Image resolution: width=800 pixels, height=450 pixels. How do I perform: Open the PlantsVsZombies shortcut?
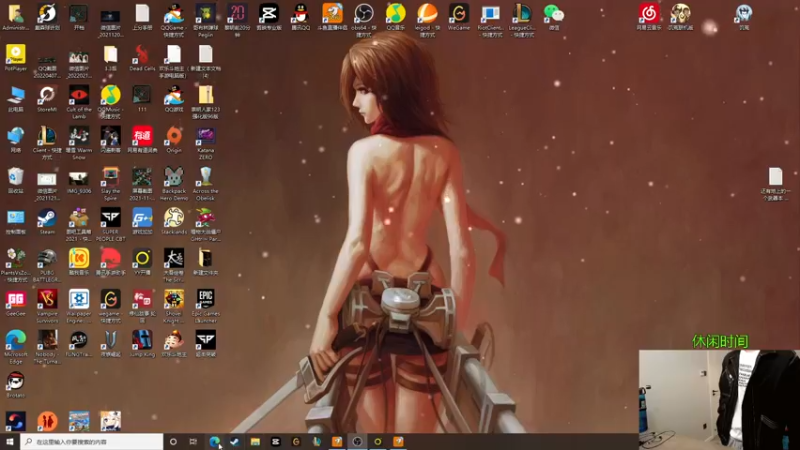(15, 266)
